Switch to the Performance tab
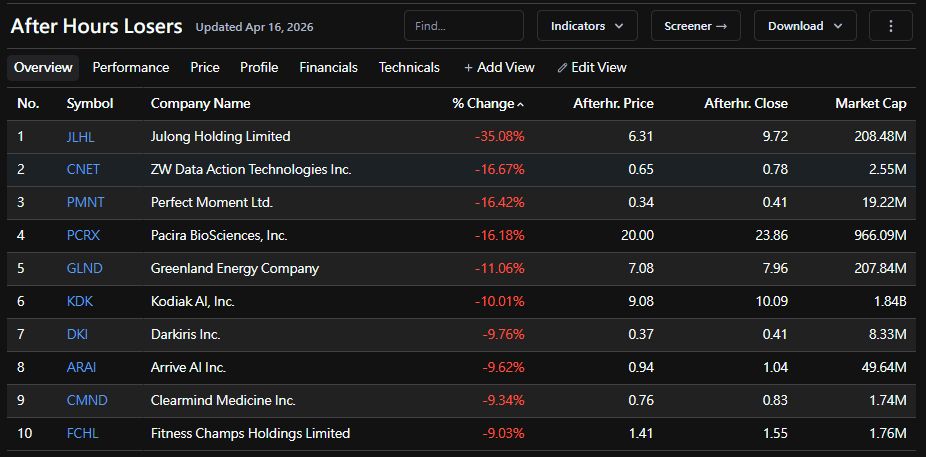926x457 pixels. pos(131,67)
